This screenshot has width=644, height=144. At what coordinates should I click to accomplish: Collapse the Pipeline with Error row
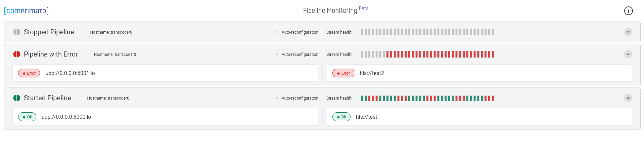(x=628, y=54)
